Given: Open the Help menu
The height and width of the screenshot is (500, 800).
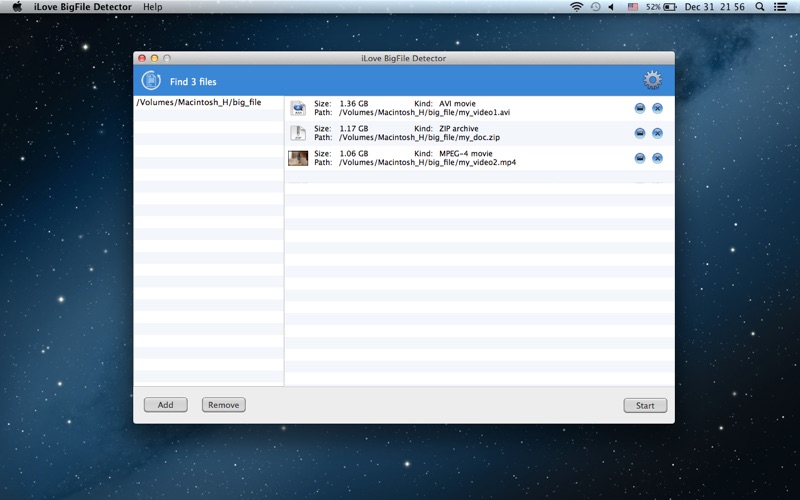Looking at the screenshot, I should [x=153, y=7].
